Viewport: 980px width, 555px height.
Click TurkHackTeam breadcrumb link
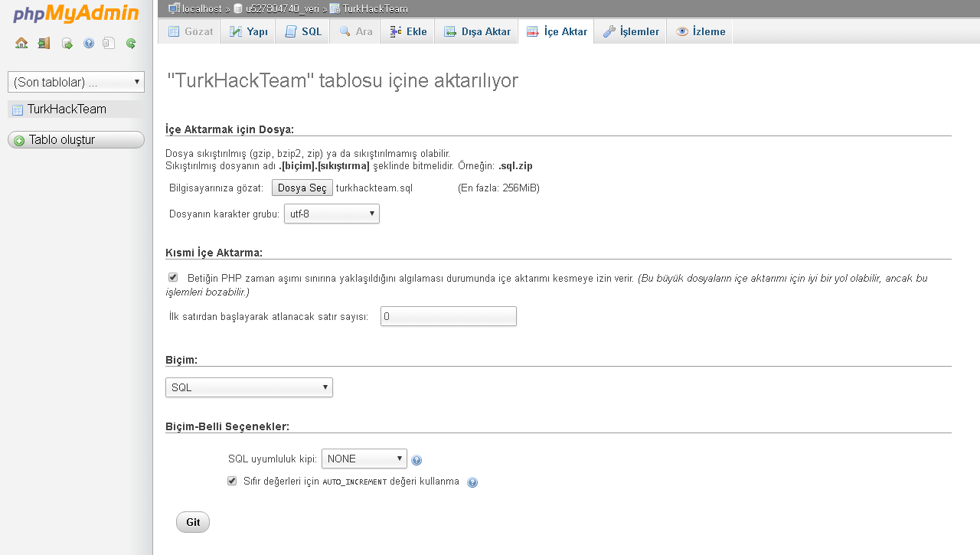tap(375, 8)
